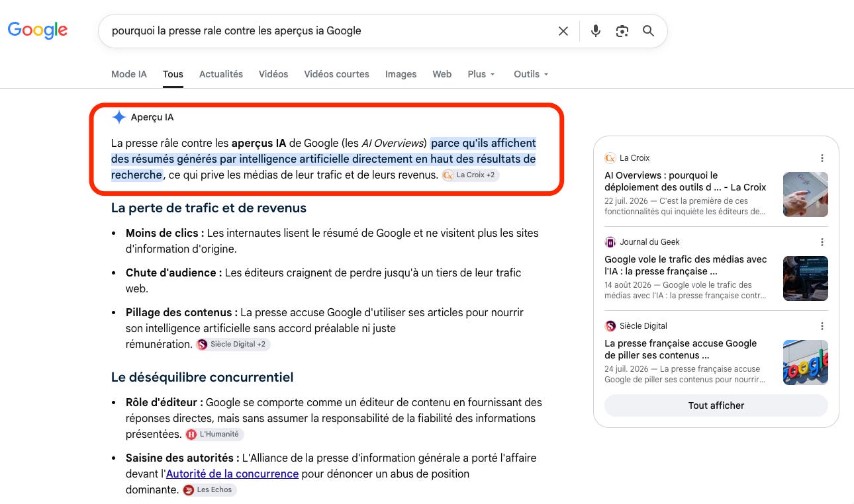The width and height of the screenshot is (854, 504).
Task: Clear the search query with the X
Action: 563,31
